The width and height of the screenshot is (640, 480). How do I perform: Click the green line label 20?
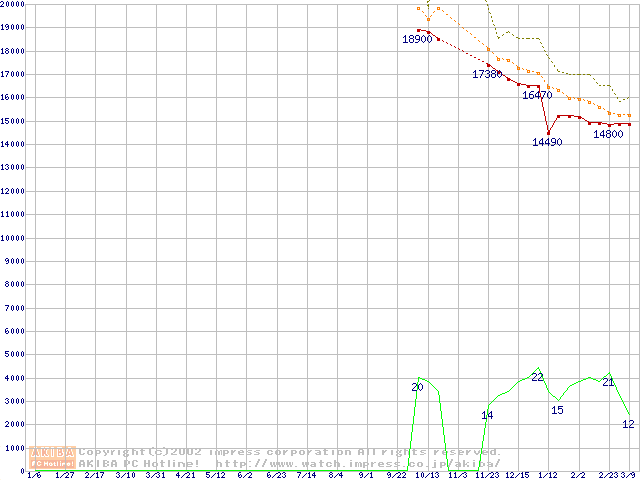pos(417,387)
